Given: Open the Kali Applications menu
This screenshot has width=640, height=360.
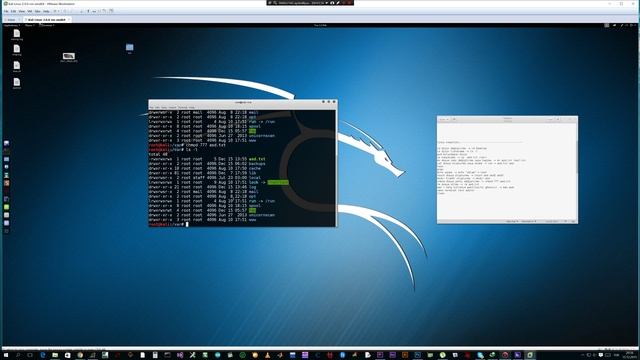Looking at the screenshot, I should 11,25.
